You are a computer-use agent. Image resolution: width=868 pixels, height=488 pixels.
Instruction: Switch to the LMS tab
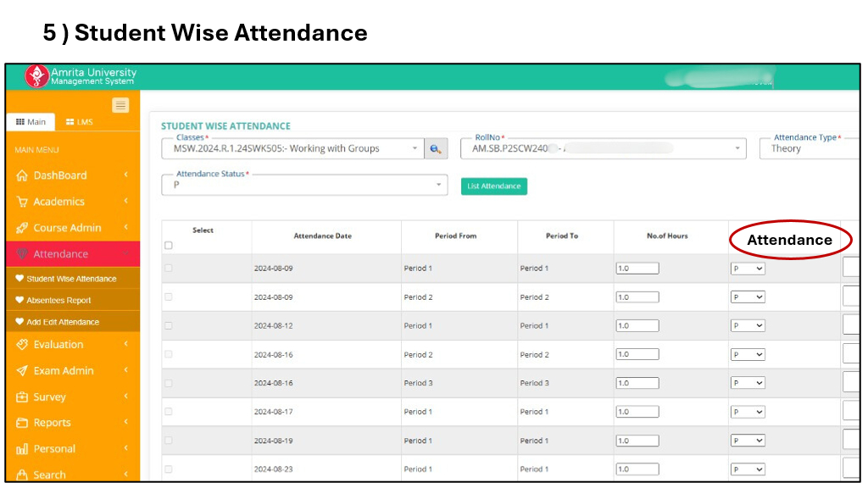[x=80, y=122]
